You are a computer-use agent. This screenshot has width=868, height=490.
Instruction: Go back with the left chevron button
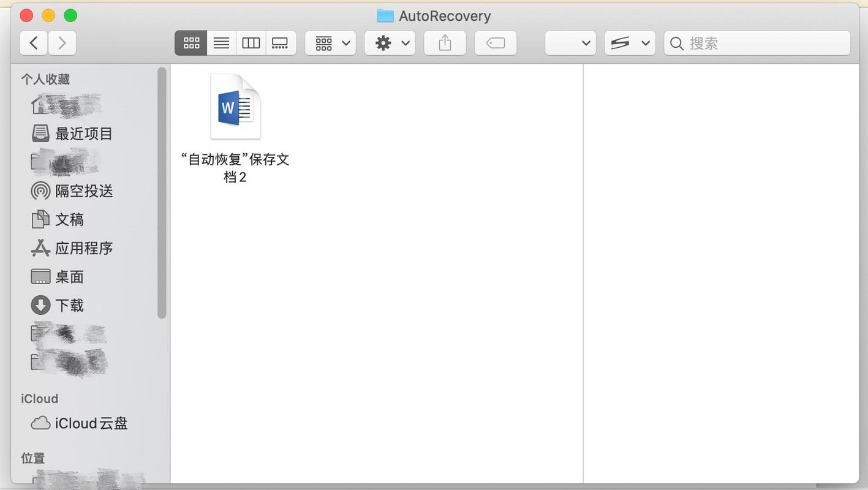pos(34,43)
